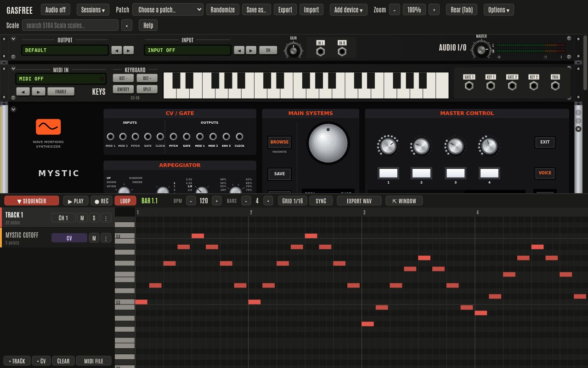
Task: Collapse the Sequencer panel
Action: [x=32, y=201]
